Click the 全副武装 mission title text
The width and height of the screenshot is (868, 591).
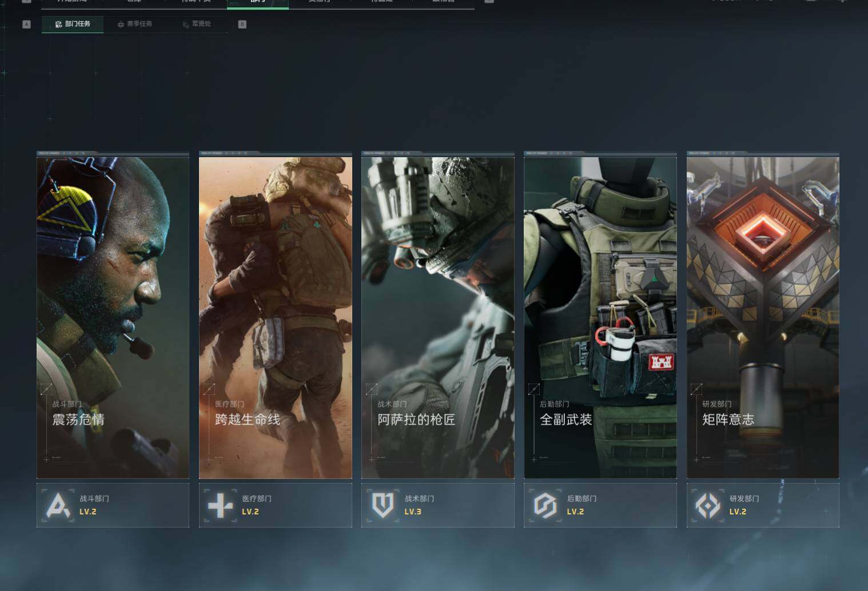[566, 420]
